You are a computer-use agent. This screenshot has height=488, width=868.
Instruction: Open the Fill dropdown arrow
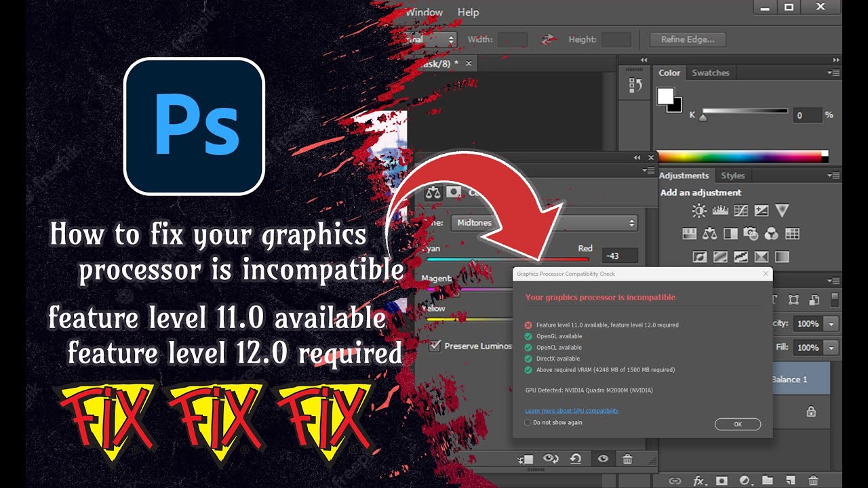pyautogui.click(x=831, y=347)
